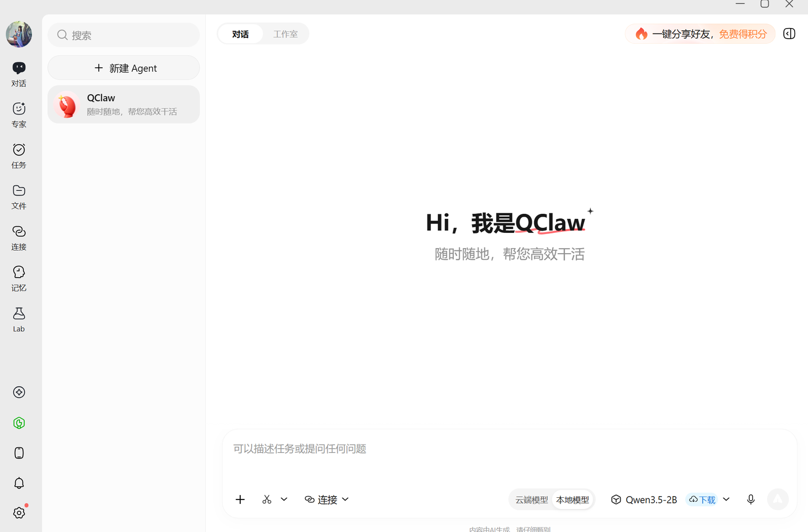
Task: Open the Lab section
Action: pos(19,320)
